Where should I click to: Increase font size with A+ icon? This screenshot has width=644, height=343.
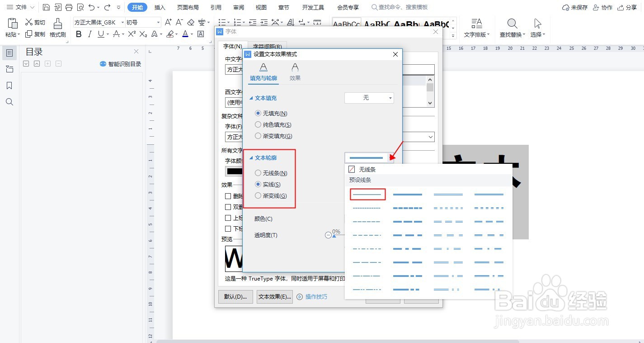[x=168, y=22]
